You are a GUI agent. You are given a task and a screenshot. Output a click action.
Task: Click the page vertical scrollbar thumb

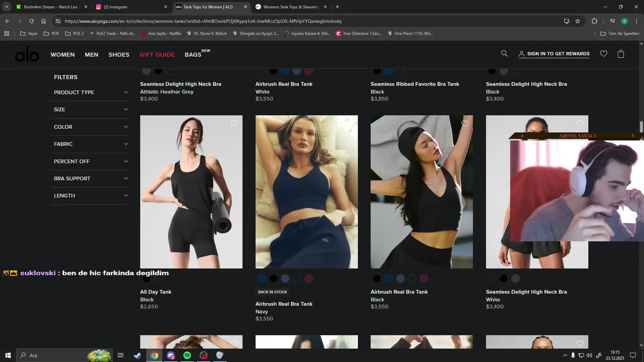[641, 126]
